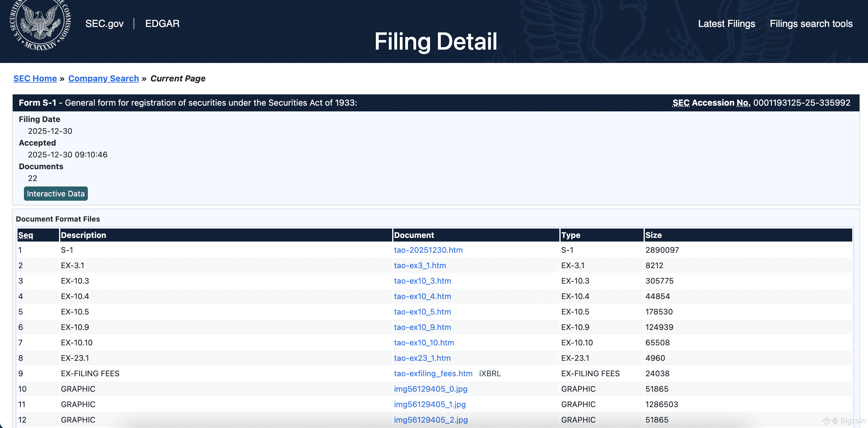The height and width of the screenshot is (428, 868).
Task: Open the EDGAR header link
Action: click(162, 24)
